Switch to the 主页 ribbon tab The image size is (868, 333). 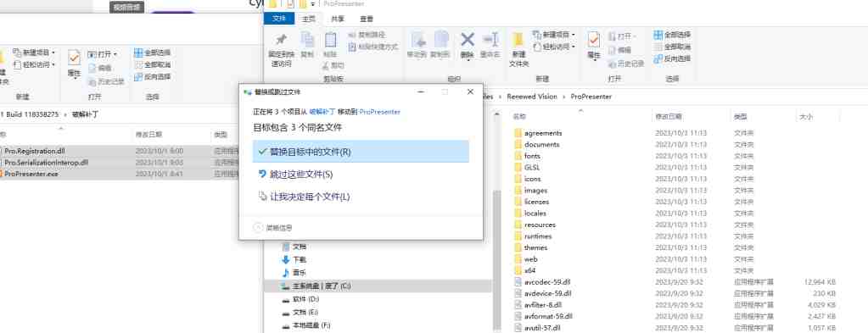pyautogui.click(x=308, y=19)
